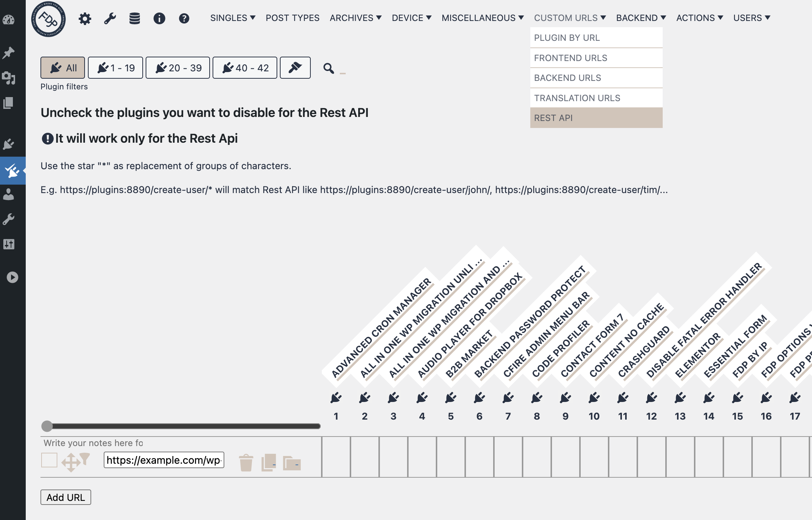The height and width of the screenshot is (520, 812).
Task: Open the USERS dropdown
Action: click(x=751, y=18)
